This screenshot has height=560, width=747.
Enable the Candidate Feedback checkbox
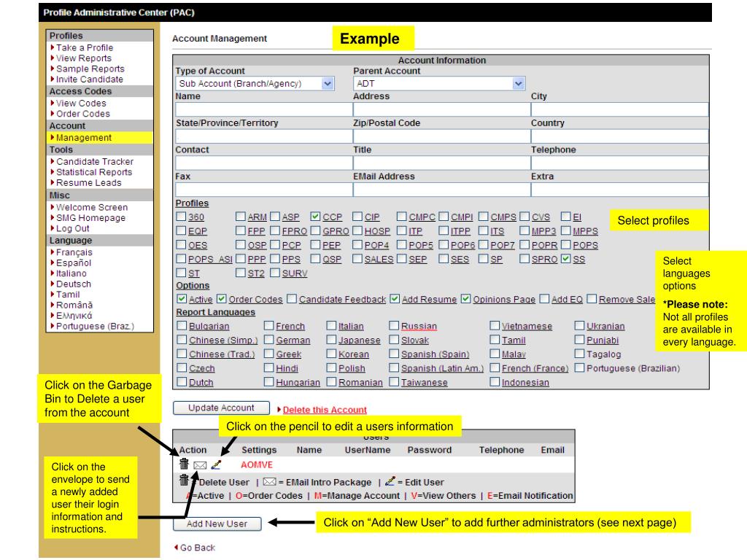click(x=292, y=298)
